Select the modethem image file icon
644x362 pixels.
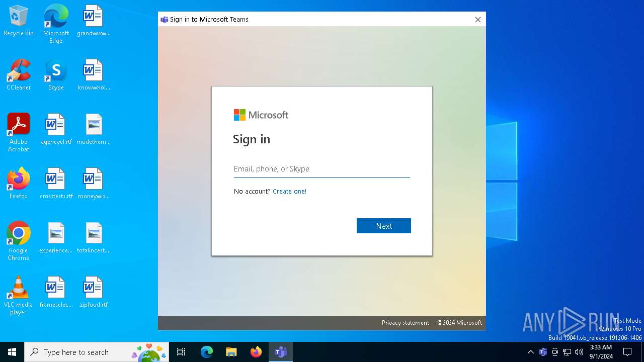click(94, 130)
